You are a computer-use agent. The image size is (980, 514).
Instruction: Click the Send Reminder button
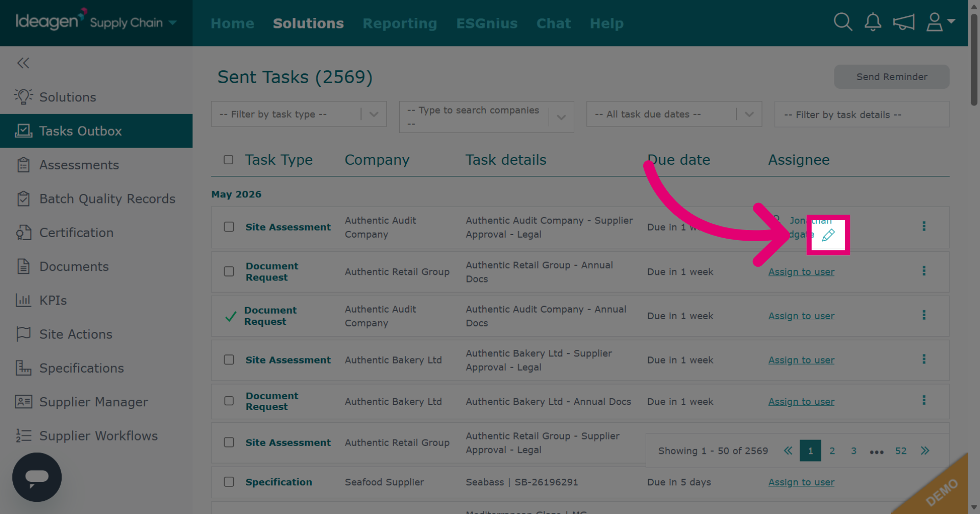892,76
